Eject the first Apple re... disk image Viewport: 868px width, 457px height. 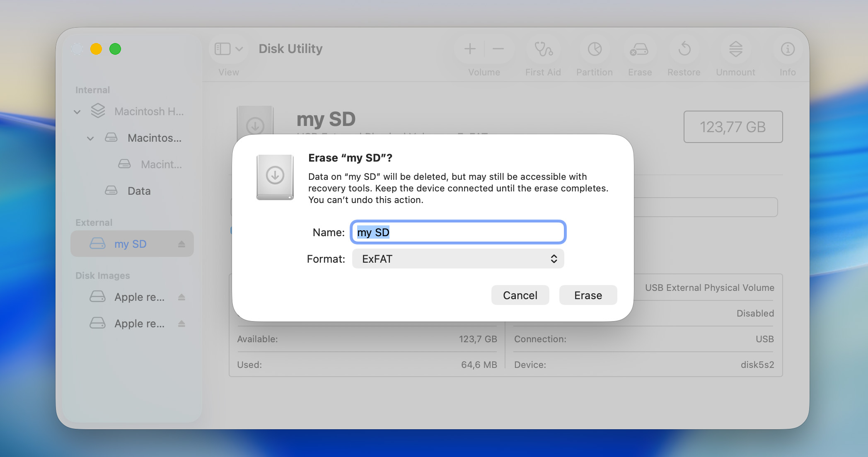pos(181,297)
